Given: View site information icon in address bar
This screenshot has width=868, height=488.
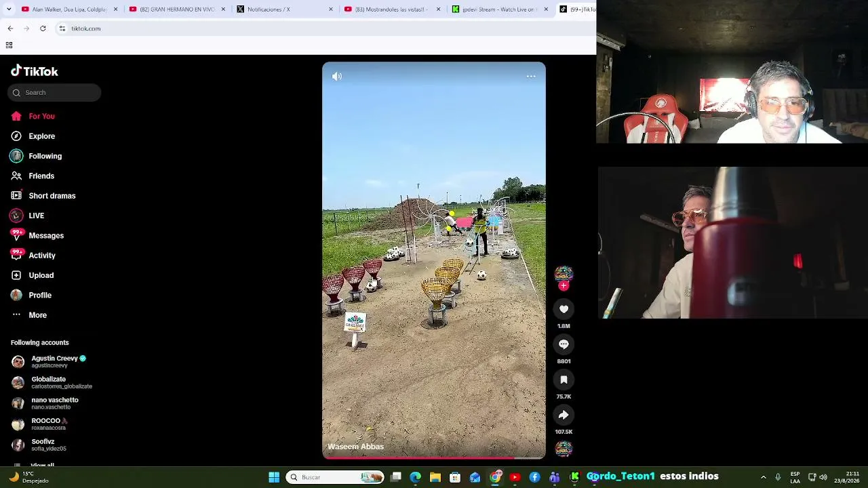Looking at the screenshot, I should pos(62,28).
